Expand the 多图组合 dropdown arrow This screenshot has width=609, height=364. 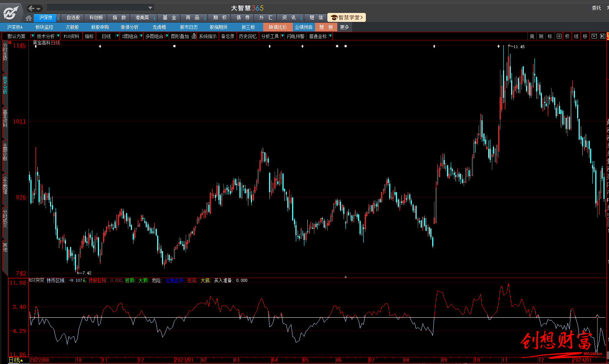(x=167, y=36)
